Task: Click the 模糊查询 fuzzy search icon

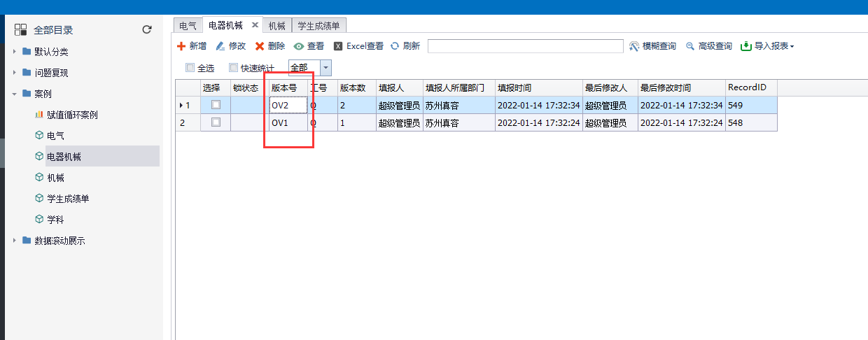Action: pyautogui.click(x=634, y=46)
